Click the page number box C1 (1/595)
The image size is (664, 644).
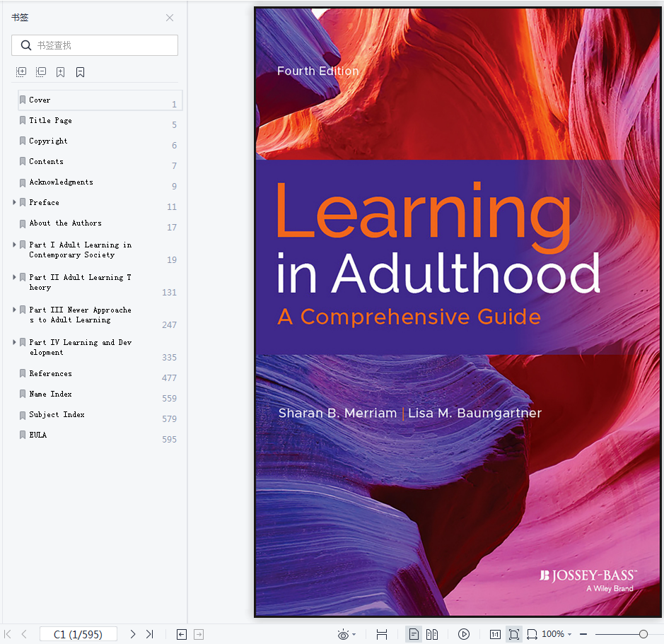tap(78, 634)
